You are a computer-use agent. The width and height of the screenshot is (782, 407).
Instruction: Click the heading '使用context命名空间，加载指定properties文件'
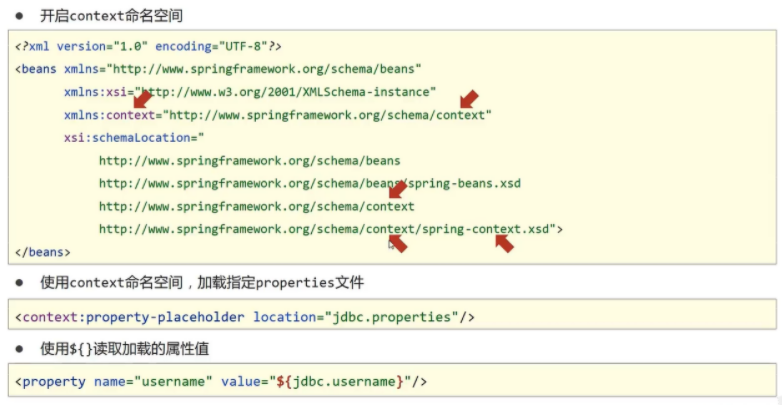(x=202, y=283)
